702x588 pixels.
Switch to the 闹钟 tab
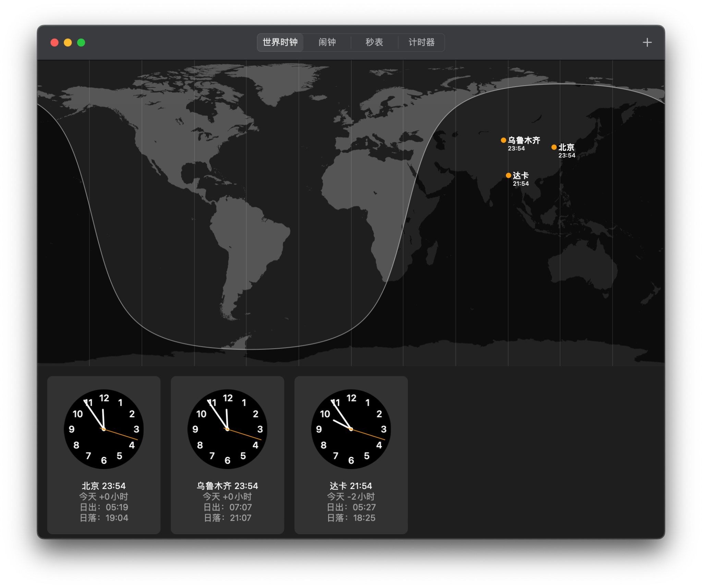point(327,42)
